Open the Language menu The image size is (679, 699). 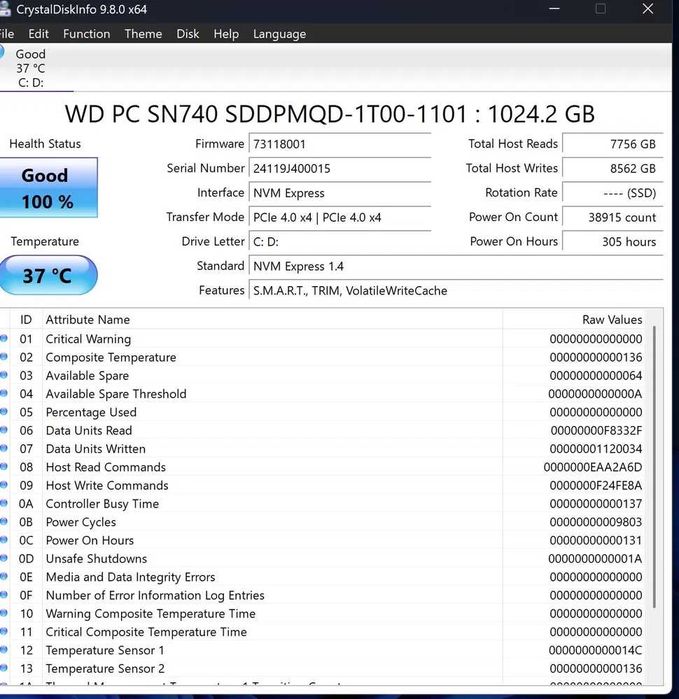(280, 34)
